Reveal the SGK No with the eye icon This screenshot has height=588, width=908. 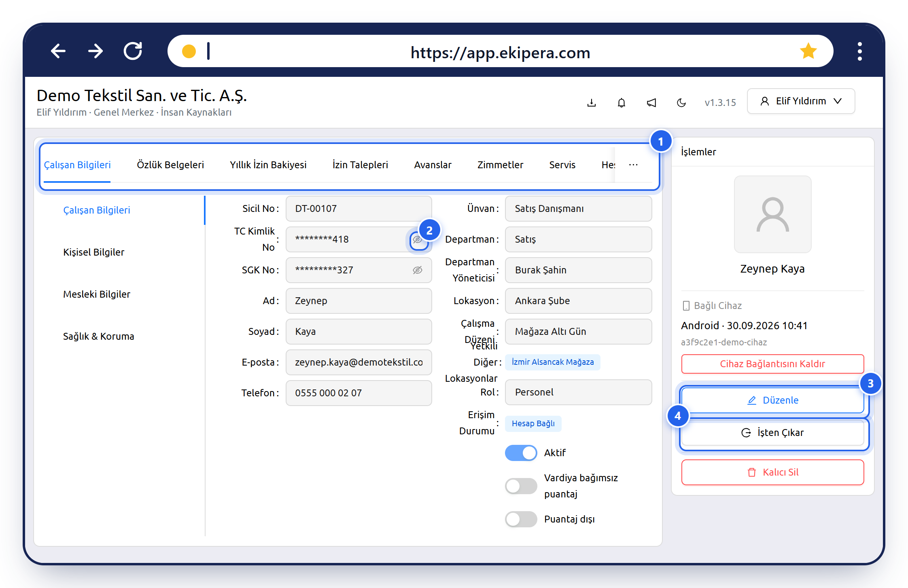pyautogui.click(x=418, y=270)
